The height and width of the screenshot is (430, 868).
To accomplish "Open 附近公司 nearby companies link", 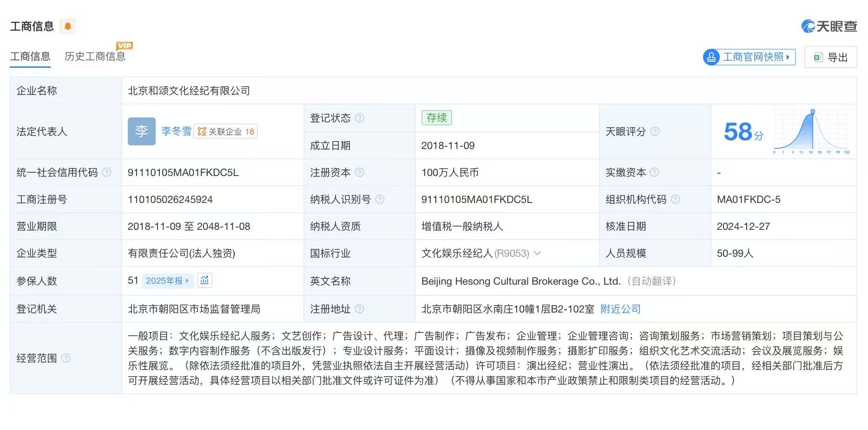I will [620, 309].
